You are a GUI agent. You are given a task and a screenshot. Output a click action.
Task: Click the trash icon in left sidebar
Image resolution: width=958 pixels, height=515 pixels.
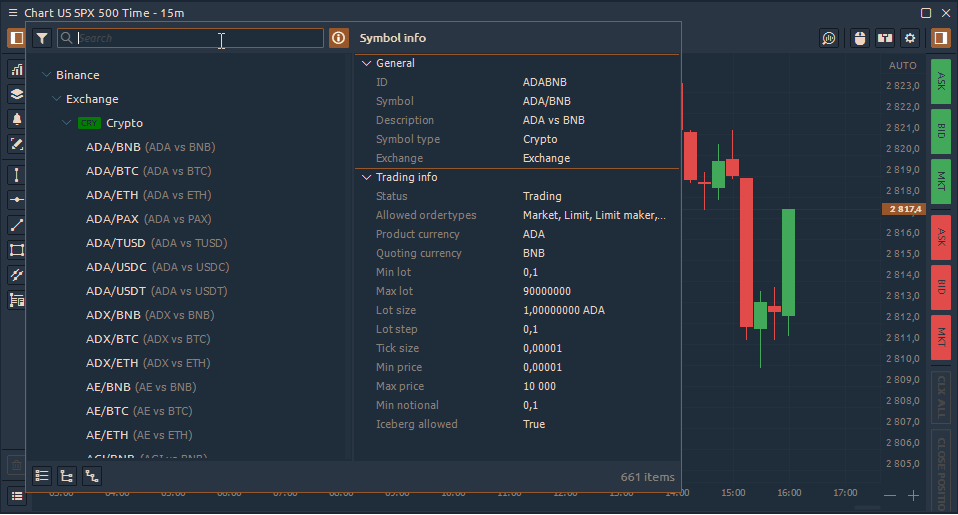tap(16, 465)
